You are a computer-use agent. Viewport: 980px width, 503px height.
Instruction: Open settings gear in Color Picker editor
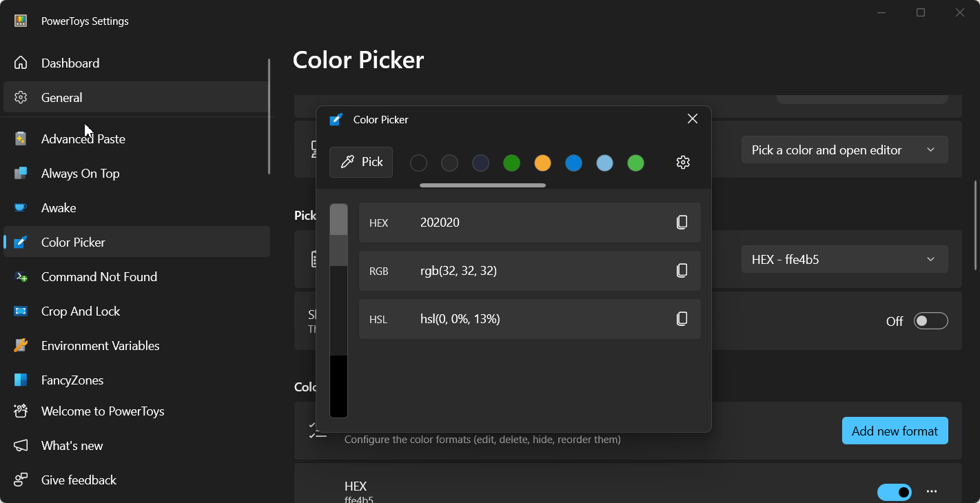[x=683, y=162]
